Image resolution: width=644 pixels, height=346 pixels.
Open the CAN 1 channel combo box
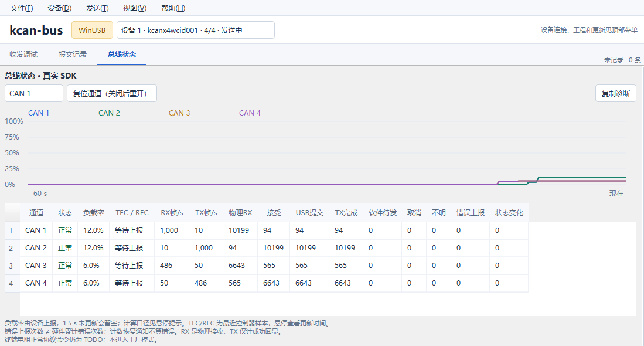(33, 93)
